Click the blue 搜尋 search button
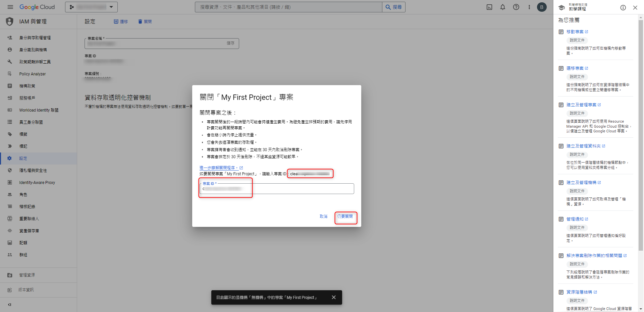Viewport: 644px width, 312px height. pos(394,7)
